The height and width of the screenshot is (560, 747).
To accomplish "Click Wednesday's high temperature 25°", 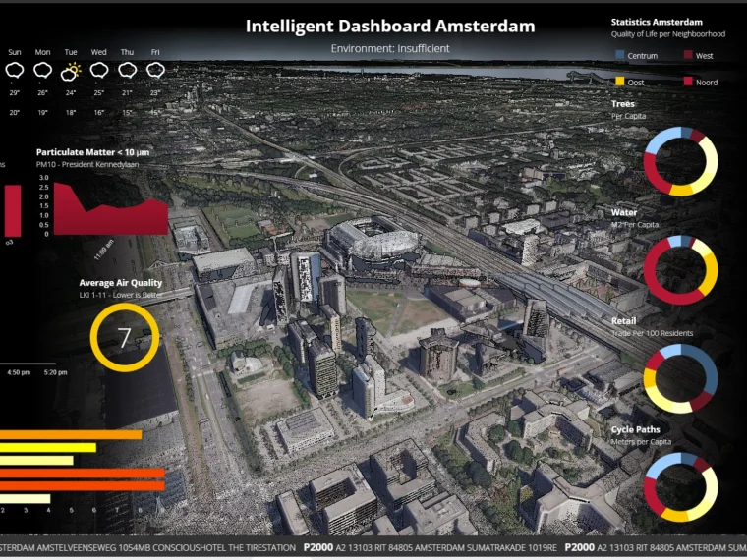I will click(98, 93).
